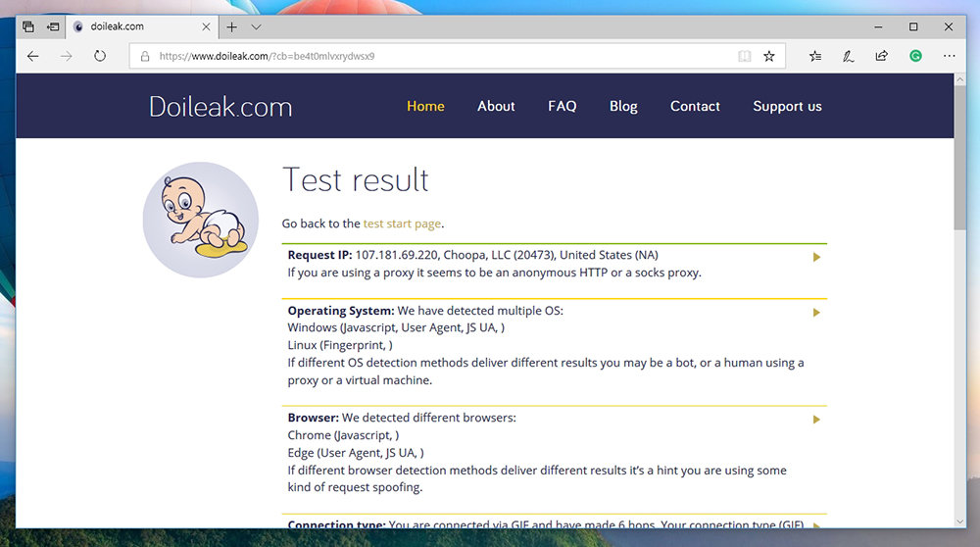The height and width of the screenshot is (547, 980).
Task: Click the scrollbar down arrow
Action: pos(960,522)
